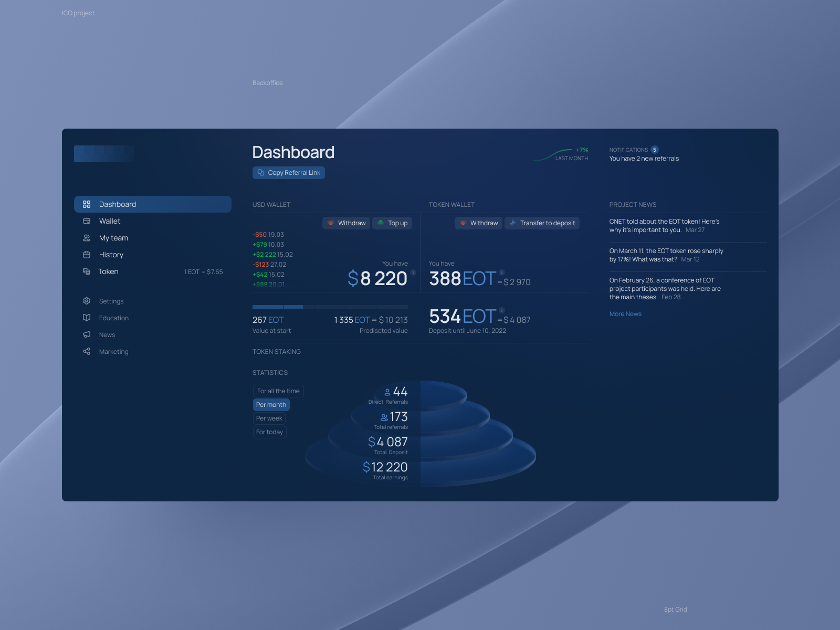This screenshot has height=630, width=840.
Task: Click the info icon beside 534 EOT
Action: click(x=502, y=310)
